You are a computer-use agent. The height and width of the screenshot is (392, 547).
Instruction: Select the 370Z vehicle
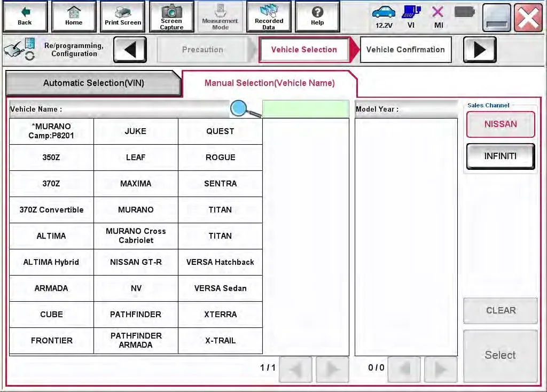(x=51, y=183)
